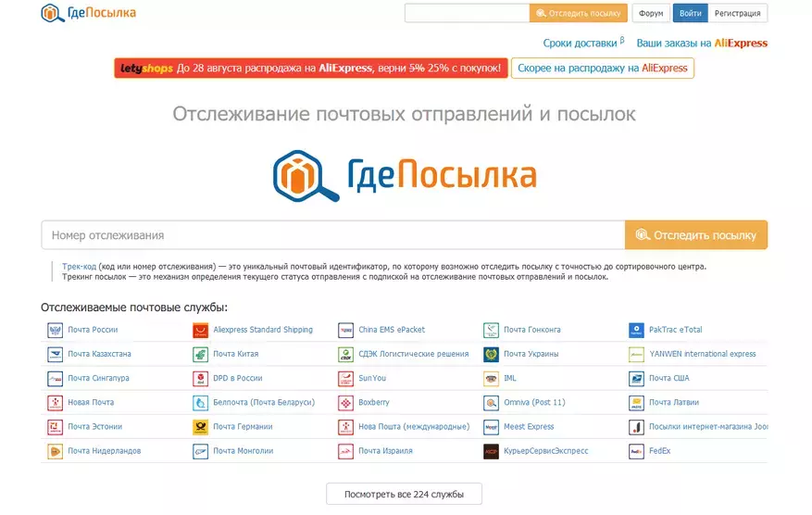Screen dimensions: 812x515
Task: Open the Белпочта (Почта Беларуси) link
Action: point(264,402)
